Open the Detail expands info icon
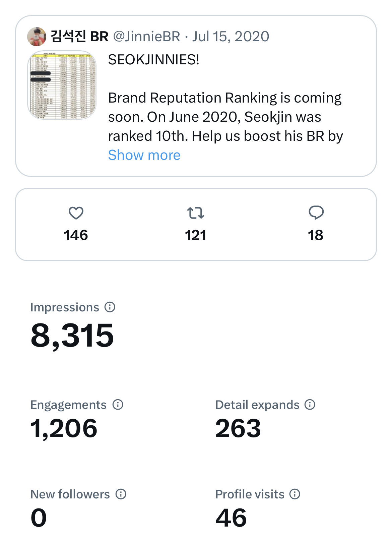The height and width of the screenshot is (544, 392). 310,405
